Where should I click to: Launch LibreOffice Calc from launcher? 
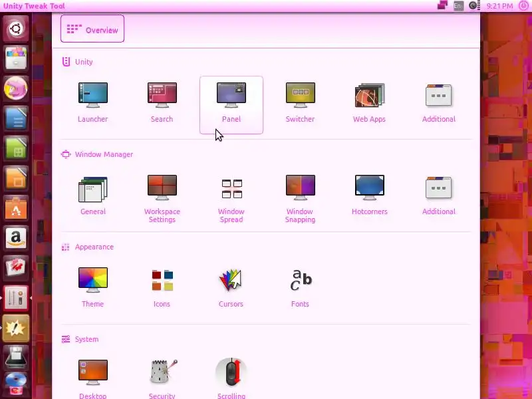pyautogui.click(x=15, y=148)
